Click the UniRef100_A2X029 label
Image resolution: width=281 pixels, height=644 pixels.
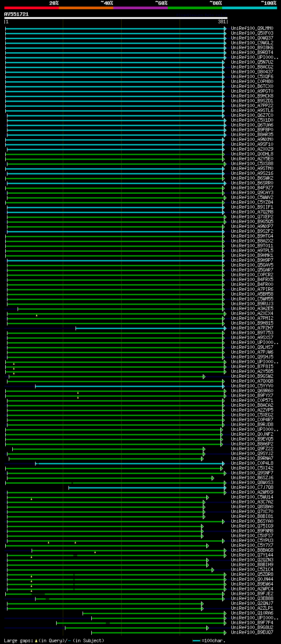coord(252,149)
